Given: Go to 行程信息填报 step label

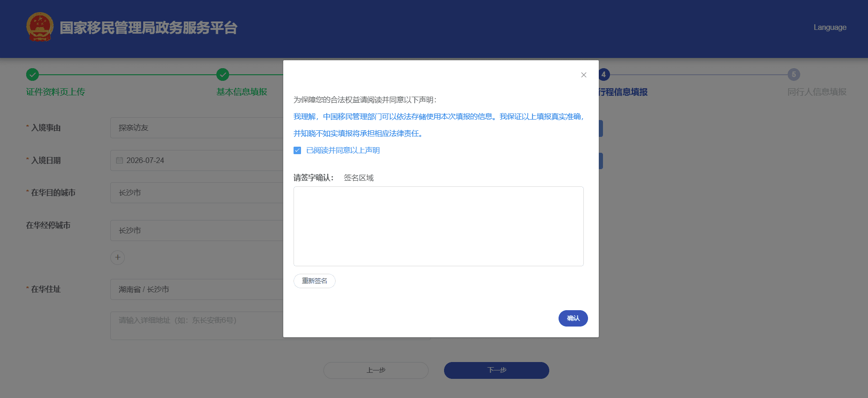Looking at the screenshot, I should tap(624, 92).
